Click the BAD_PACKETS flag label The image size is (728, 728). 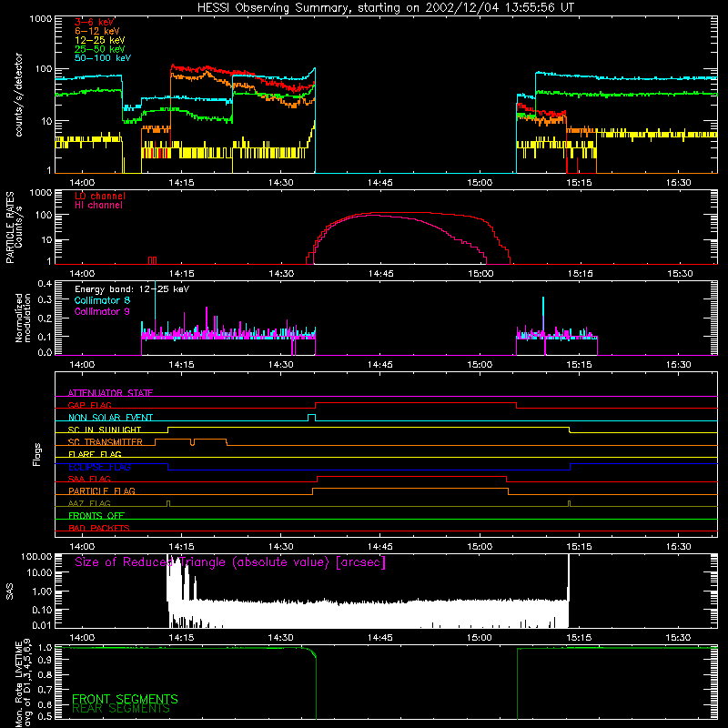click(x=99, y=528)
